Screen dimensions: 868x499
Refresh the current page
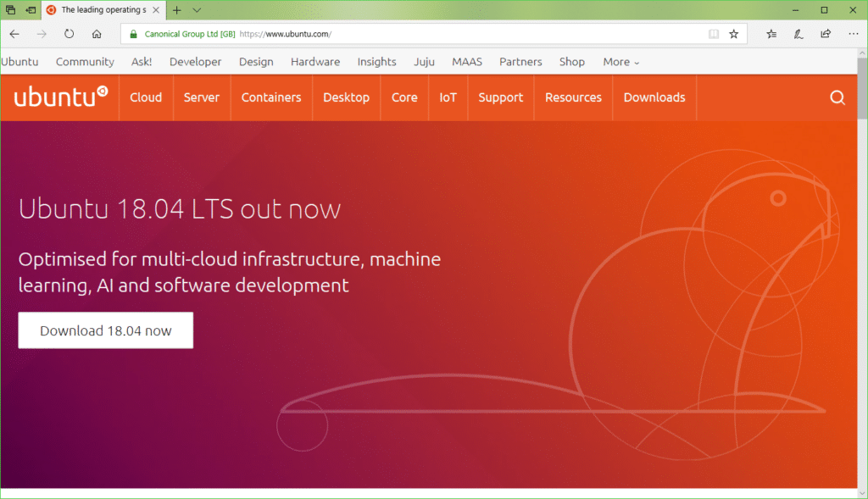point(68,34)
